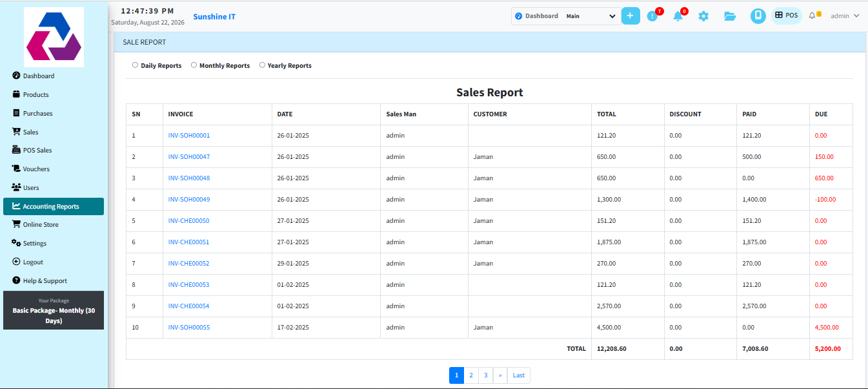The image size is (868, 389).
Task: Open invoice INV-CHE00054
Action: coord(189,306)
